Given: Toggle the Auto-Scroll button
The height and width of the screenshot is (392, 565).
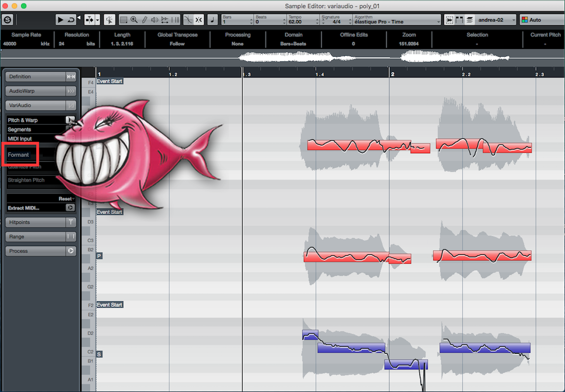Looking at the screenshot, I should click(x=89, y=20).
